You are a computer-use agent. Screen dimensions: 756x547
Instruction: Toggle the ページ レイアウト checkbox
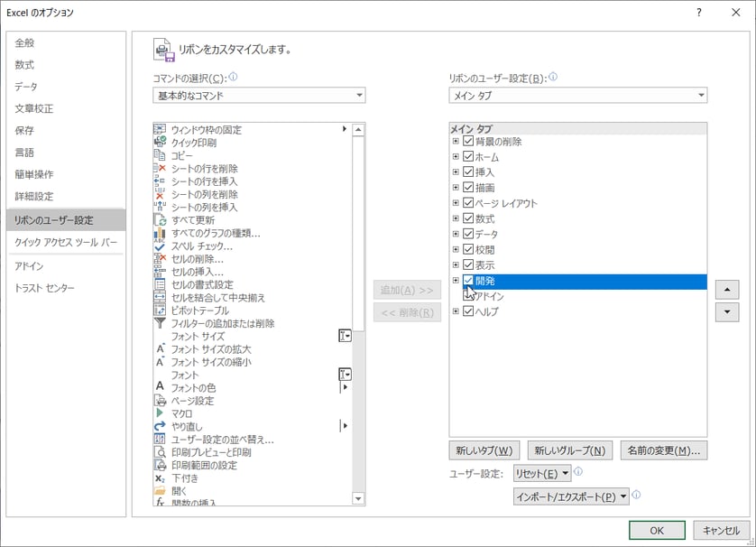[467, 202]
